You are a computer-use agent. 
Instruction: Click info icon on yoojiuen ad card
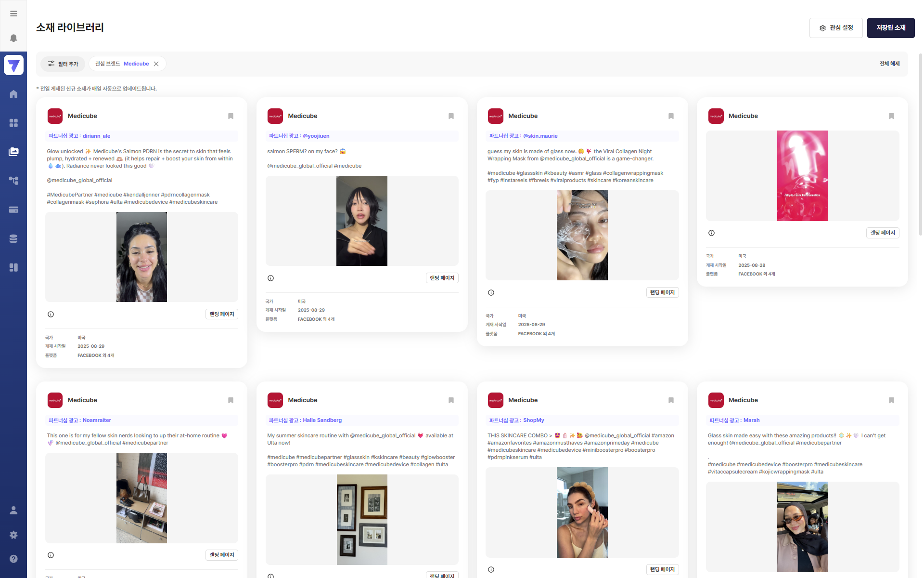point(270,278)
